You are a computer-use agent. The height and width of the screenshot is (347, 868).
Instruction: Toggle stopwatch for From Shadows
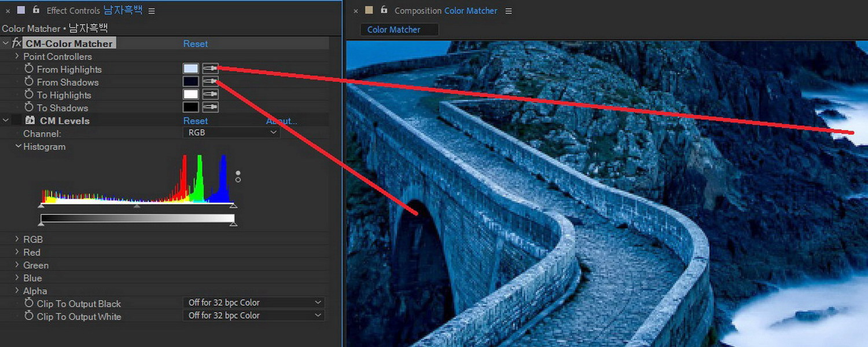[x=29, y=82]
